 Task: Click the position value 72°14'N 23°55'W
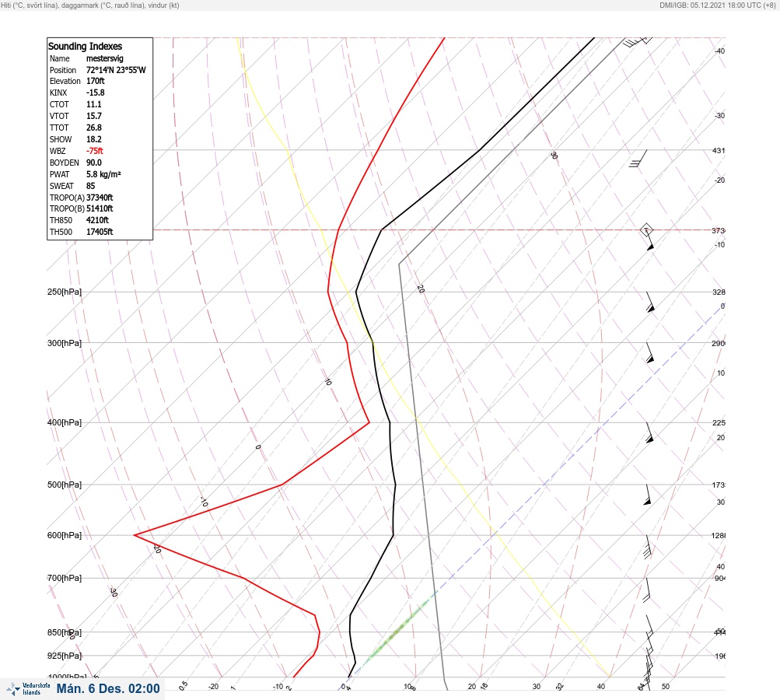tap(116, 70)
